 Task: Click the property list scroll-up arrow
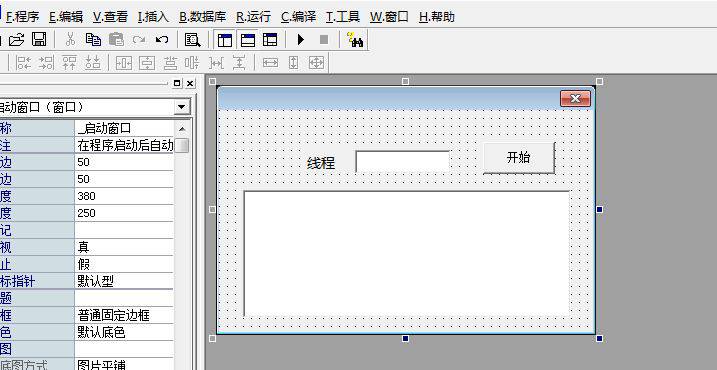click(182, 129)
